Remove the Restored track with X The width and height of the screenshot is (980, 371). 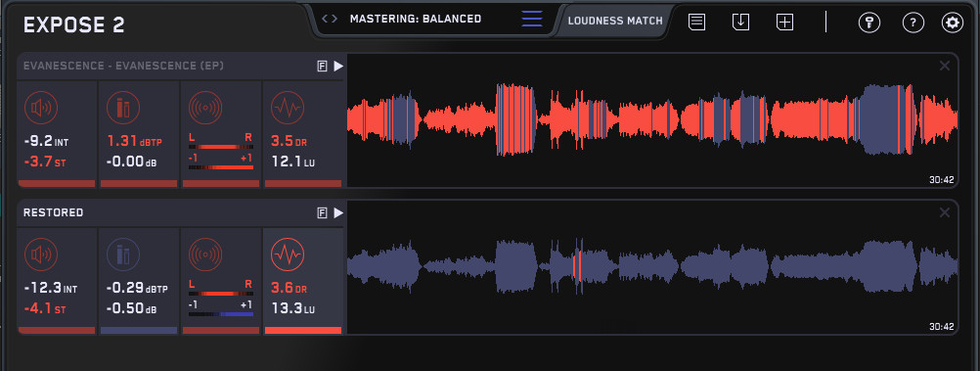(x=945, y=212)
